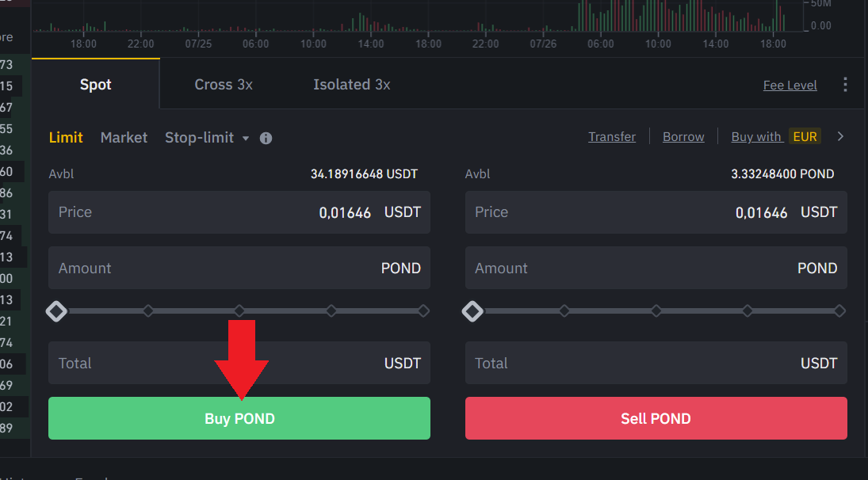
Task: Select the Isolated 3x tab
Action: pos(351,85)
